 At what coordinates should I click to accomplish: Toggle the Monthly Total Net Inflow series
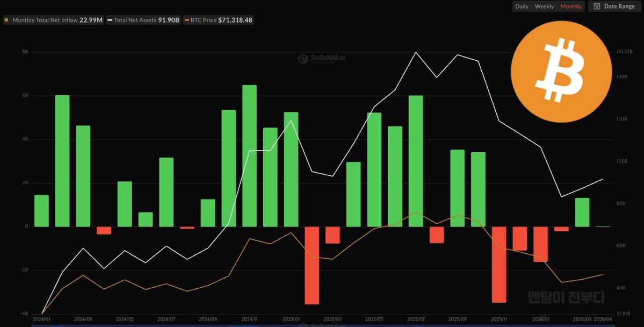click(x=53, y=20)
